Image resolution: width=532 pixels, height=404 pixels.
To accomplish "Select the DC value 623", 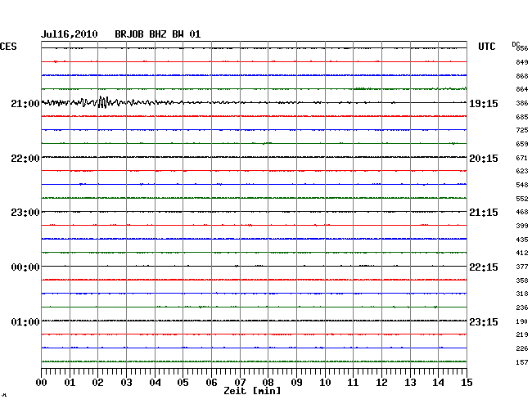I will pos(522,171).
